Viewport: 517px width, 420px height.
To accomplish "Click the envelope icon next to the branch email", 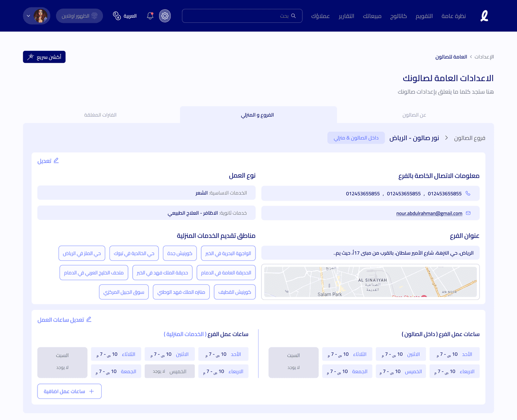I will tap(468, 213).
